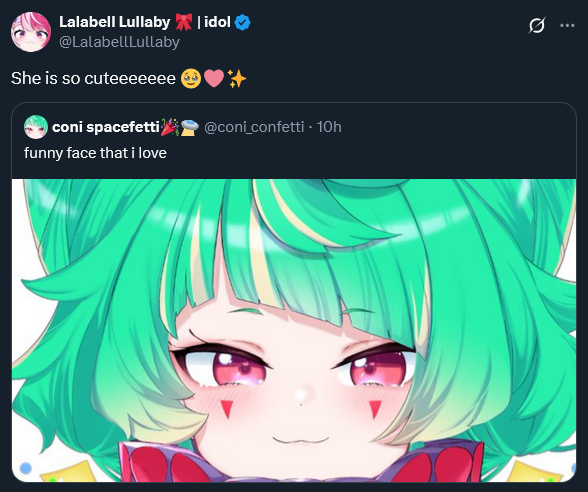Click the UFO emoji in quoted name
This screenshot has height=492, width=588.
click(190, 128)
